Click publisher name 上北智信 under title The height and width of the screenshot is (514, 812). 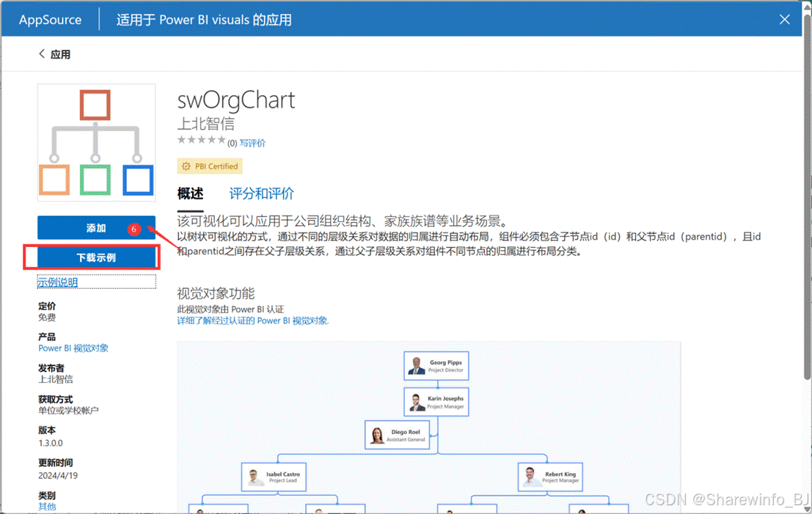tap(206, 124)
